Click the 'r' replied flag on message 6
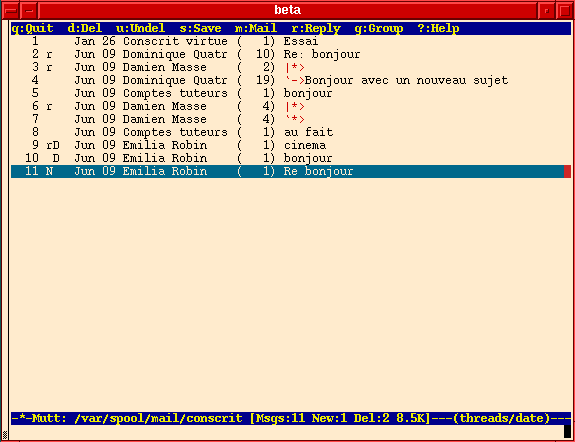This screenshot has width=575, height=442. 49,107
